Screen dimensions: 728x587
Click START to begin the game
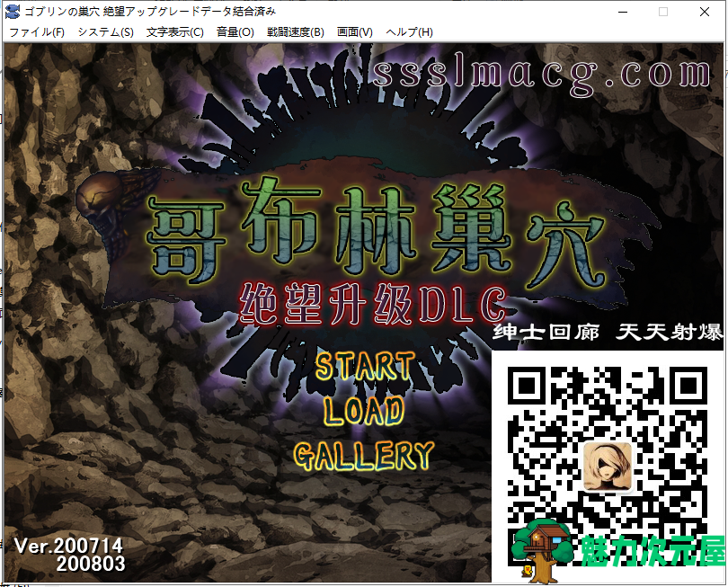365,367
